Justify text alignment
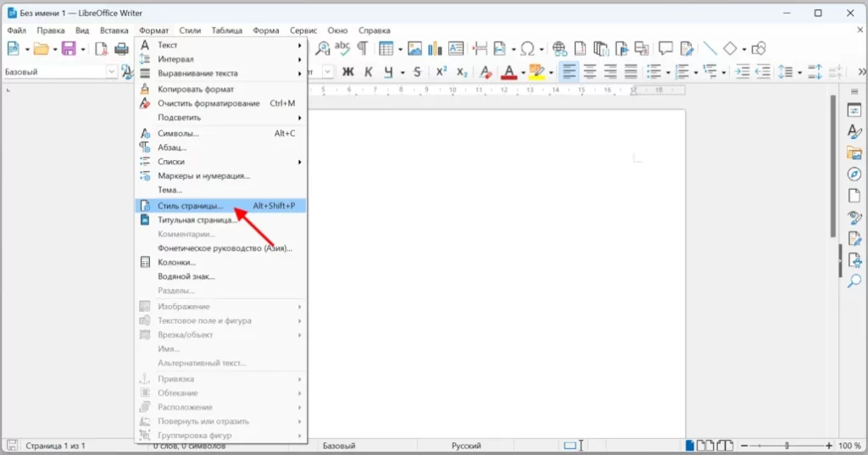 pos(631,71)
